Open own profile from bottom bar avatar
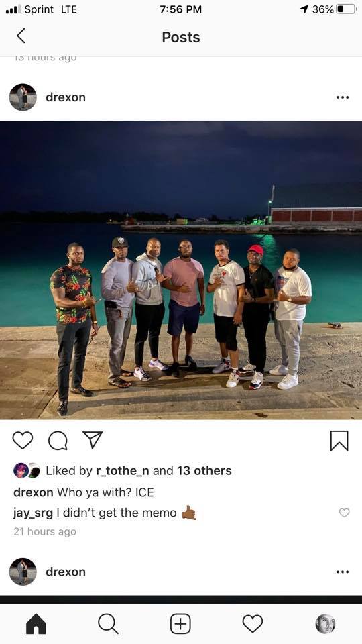 [x=325, y=624]
